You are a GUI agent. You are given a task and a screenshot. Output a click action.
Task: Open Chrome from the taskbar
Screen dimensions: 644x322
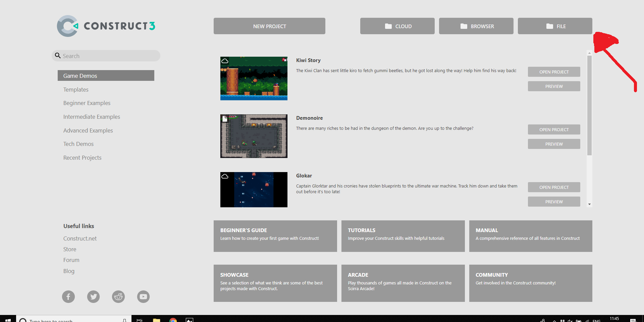pyautogui.click(x=173, y=320)
